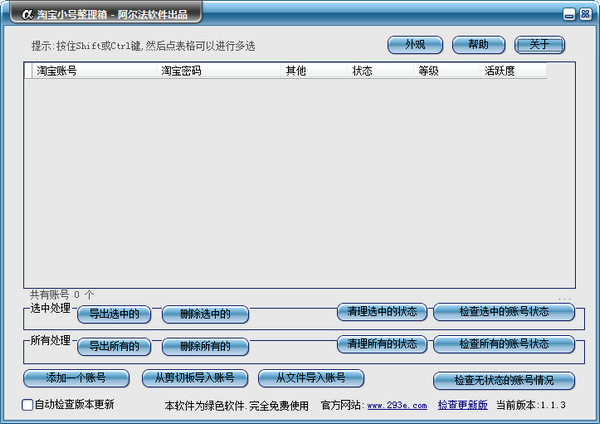Close the 淘宝小号整理箱 window

pos(585,14)
